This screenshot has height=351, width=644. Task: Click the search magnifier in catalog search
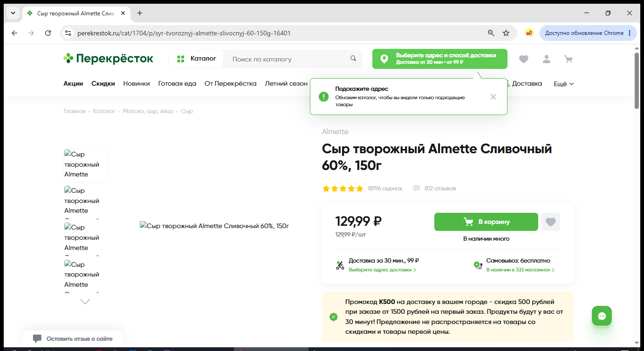pyautogui.click(x=353, y=59)
